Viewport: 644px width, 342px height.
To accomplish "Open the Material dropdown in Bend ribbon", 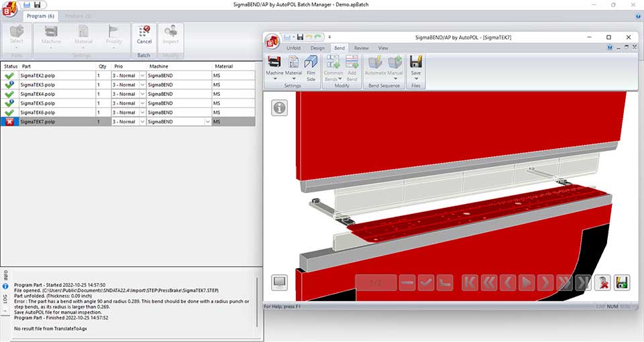I will [293, 67].
